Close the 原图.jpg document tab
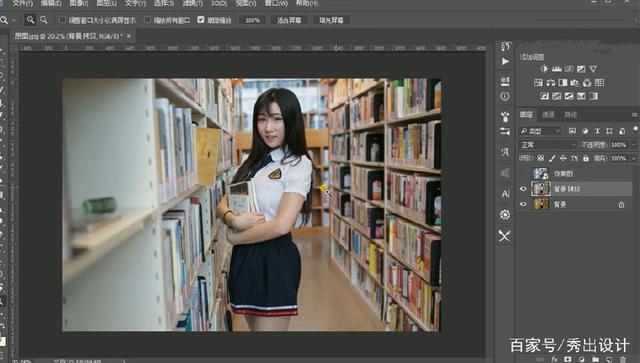Viewport: 640px width, 363px height. tap(129, 36)
